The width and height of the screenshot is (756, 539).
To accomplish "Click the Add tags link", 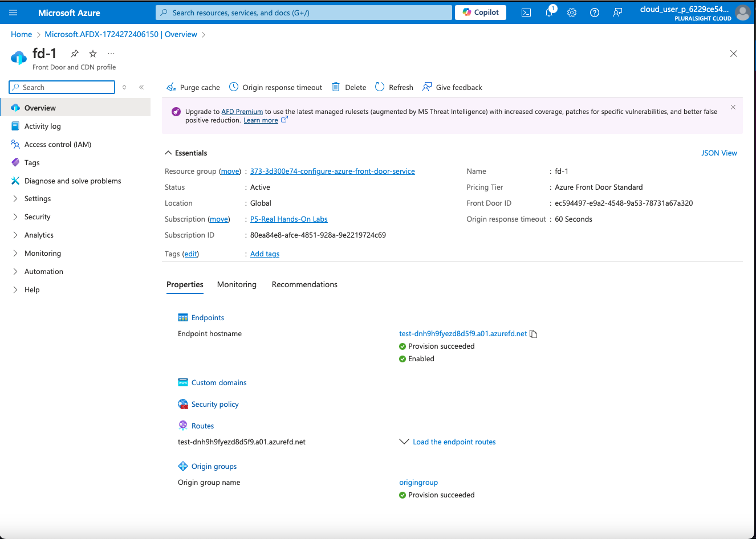I will (265, 254).
